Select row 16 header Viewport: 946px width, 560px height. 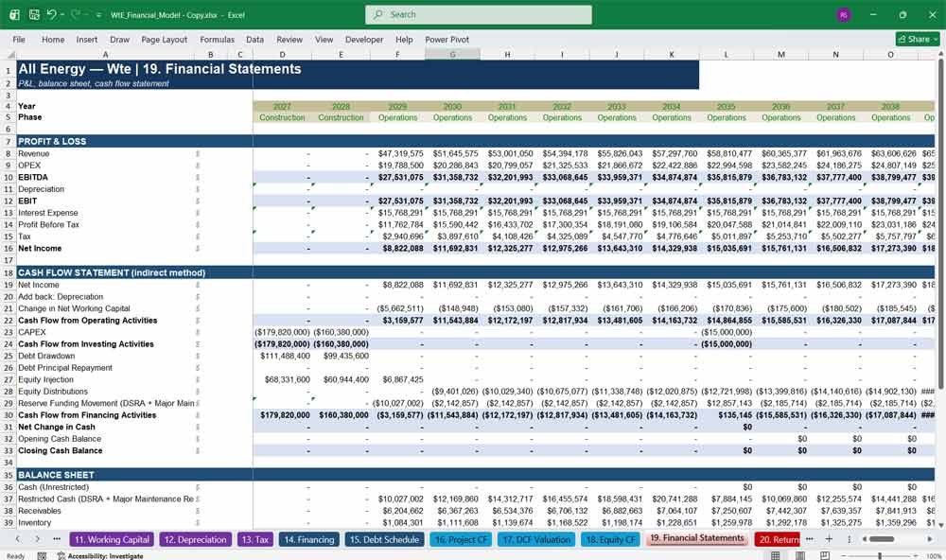(9, 249)
